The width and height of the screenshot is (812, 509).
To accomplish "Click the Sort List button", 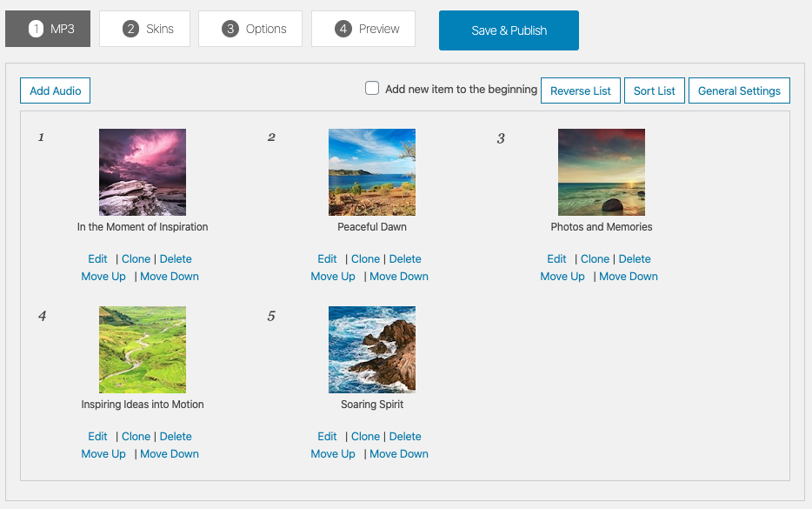I will [x=654, y=90].
